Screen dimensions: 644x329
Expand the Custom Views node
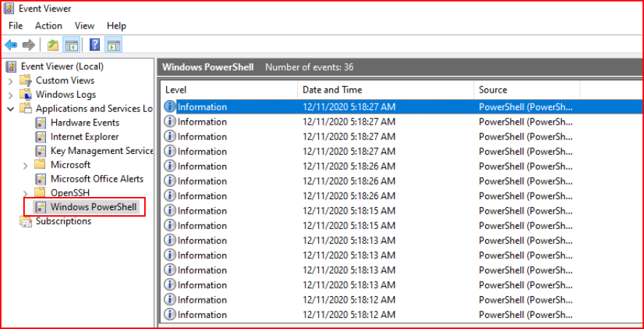(x=11, y=81)
